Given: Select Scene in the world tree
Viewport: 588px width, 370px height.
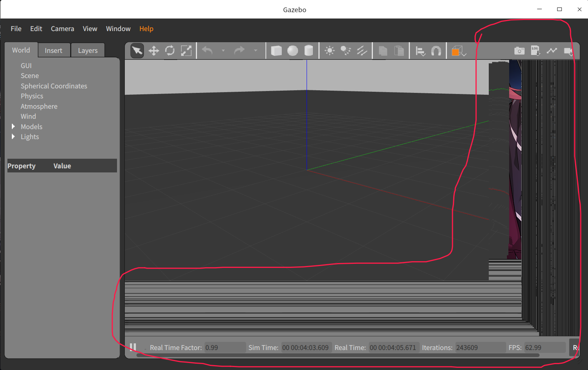Looking at the screenshot, I should 30,75.
